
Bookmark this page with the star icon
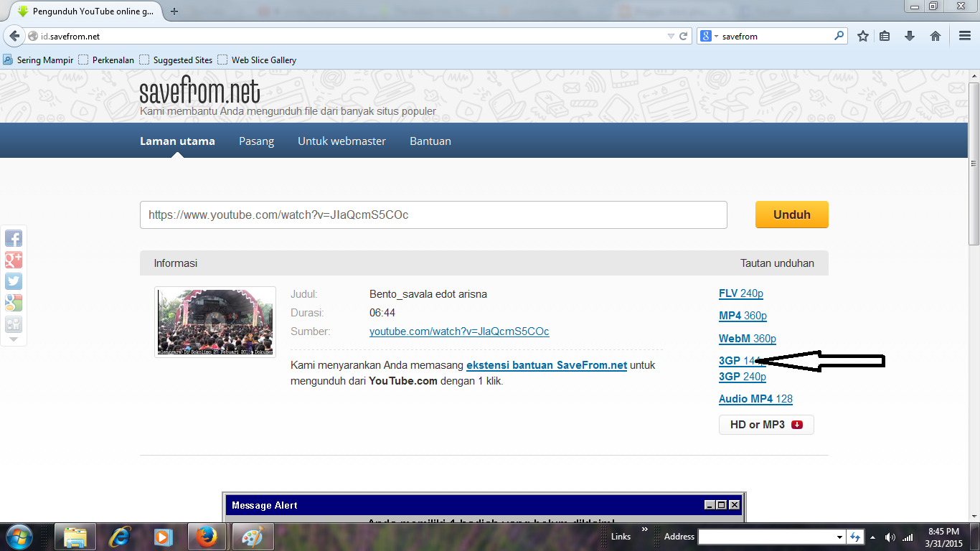pos(863,36)
